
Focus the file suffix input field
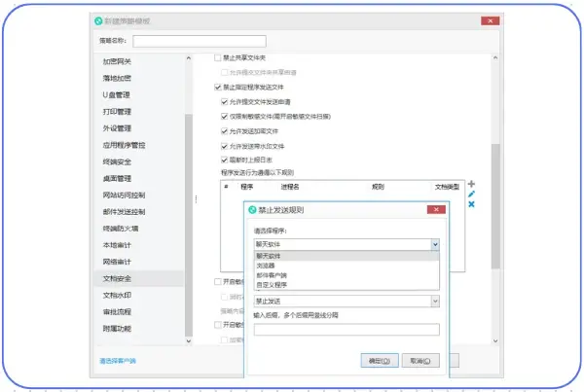click(x=347, y=330)
